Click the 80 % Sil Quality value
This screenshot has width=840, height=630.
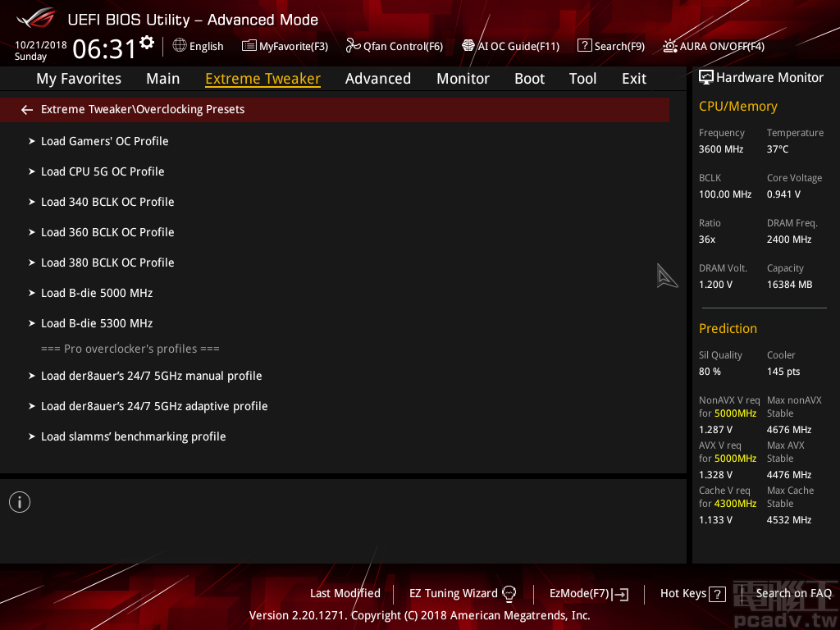coord(710,372)
